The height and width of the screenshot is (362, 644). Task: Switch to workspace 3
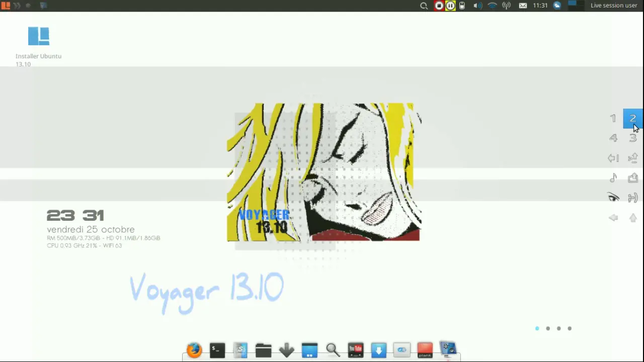coord(633,138)
